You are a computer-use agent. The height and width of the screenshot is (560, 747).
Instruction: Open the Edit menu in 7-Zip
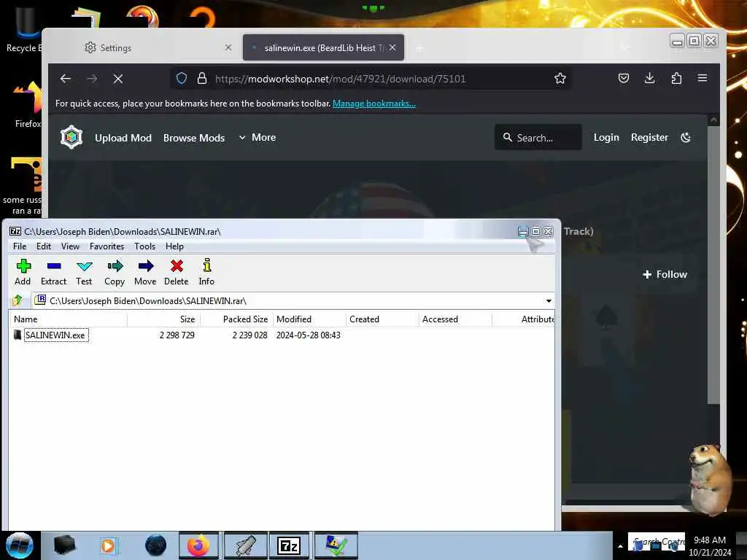43,246
